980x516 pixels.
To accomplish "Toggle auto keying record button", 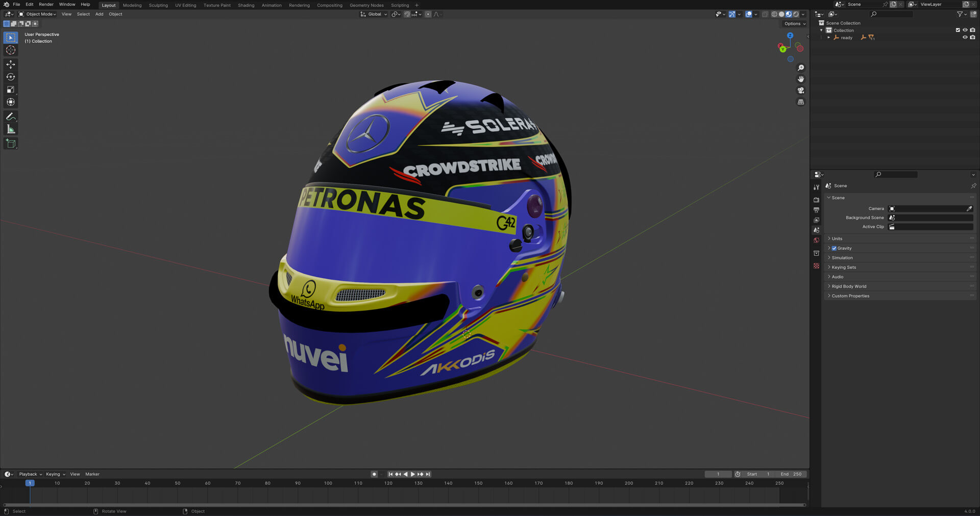I will pos(374,475).
